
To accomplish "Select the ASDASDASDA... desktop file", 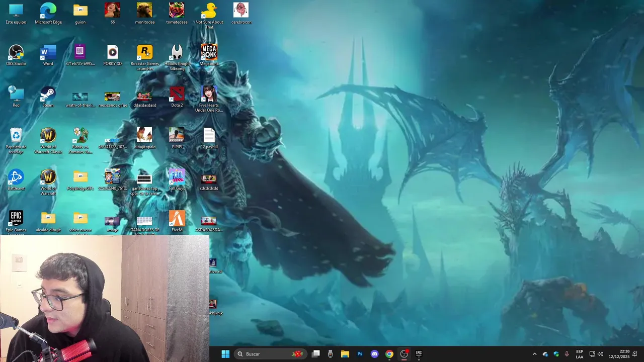I will click(x=209, y=224).
